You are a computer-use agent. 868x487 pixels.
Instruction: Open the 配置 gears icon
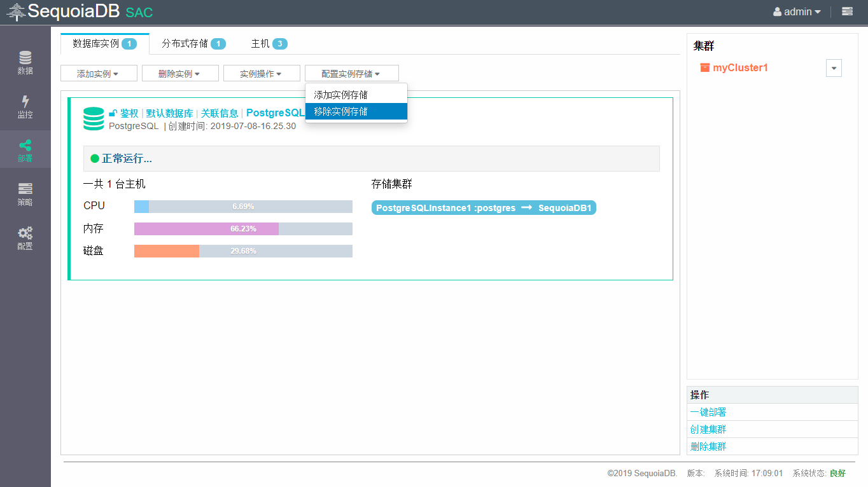tap(25, 238)
